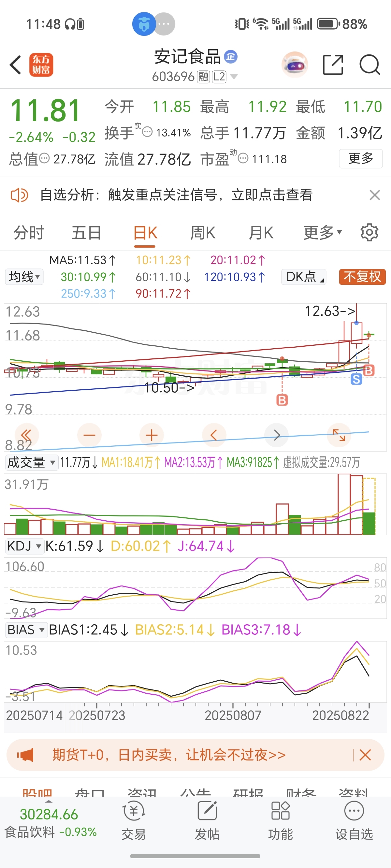The width and height of the screenshot is (391, 868).
Task: Move chart right with right arrow
Action: 277,435
